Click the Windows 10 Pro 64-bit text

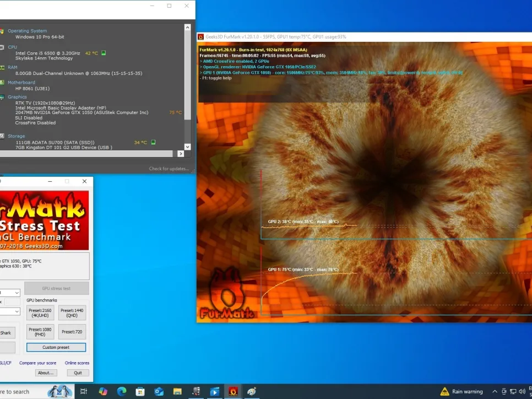coord(40,37)
